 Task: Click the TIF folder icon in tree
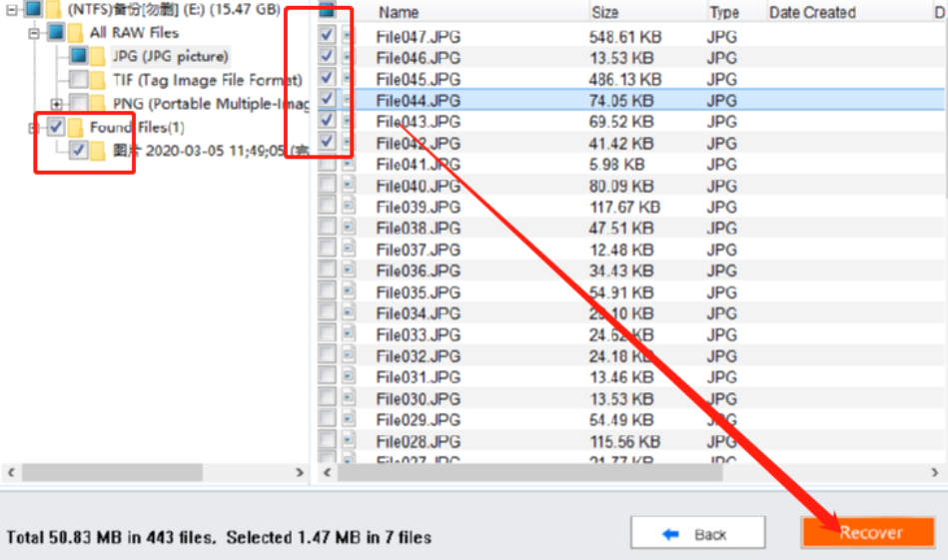[x=97, y=80]
